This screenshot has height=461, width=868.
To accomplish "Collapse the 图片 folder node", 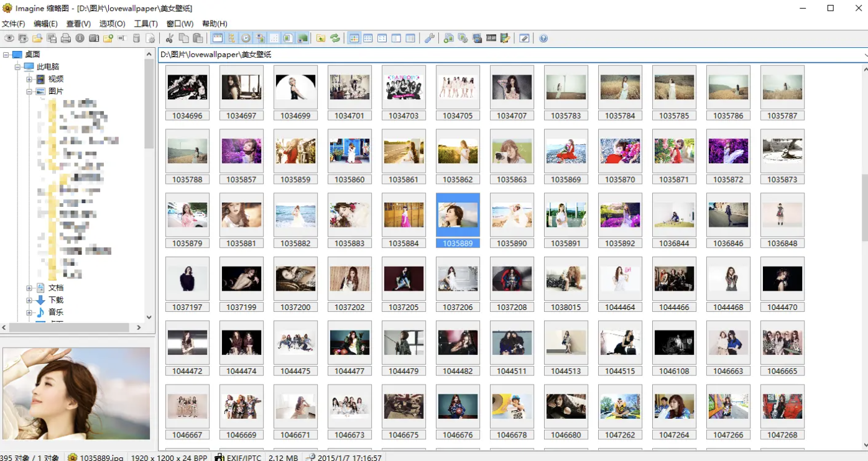I will coord(29,91).
